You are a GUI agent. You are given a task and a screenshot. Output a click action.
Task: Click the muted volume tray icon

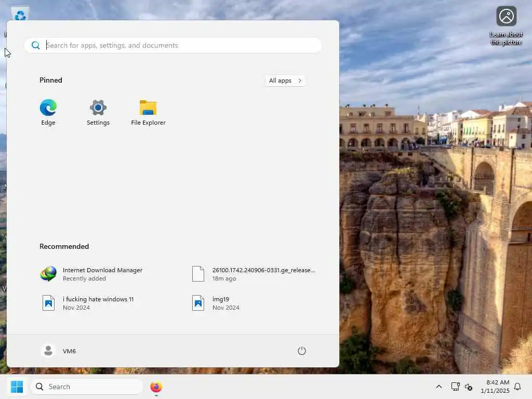[x=469, y=387]
